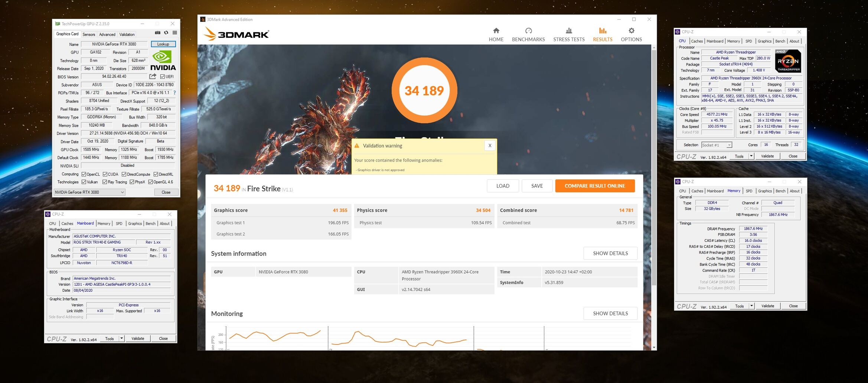
Task: Maximize the 3DMark window
Action: click(634, 19)
